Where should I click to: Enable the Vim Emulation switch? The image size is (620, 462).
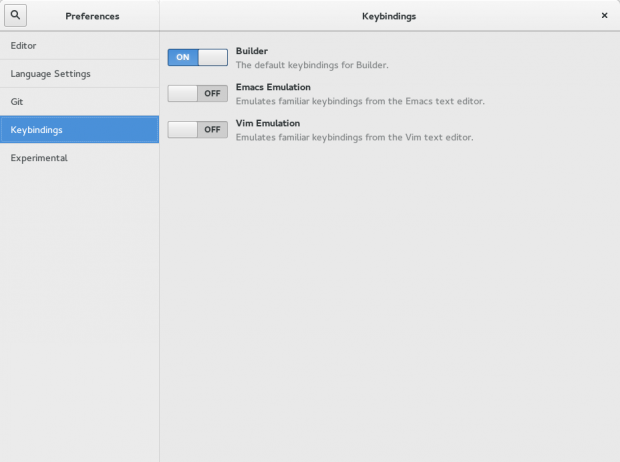(x=197, y=129)
